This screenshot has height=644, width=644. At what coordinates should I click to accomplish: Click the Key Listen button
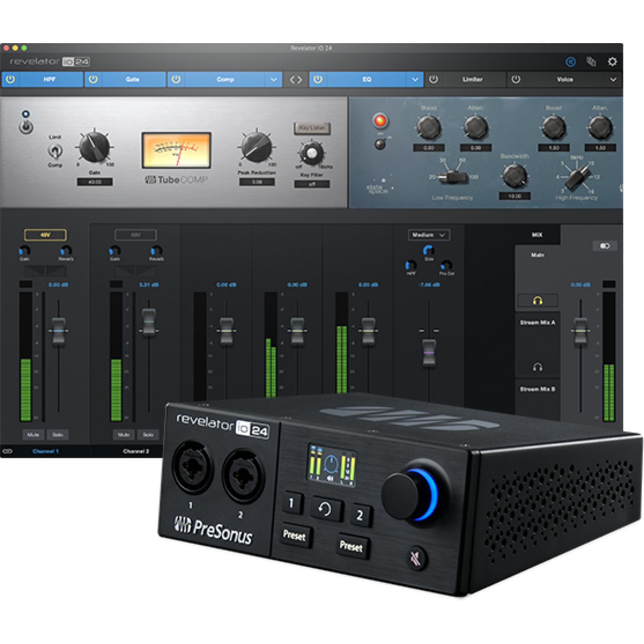pyautogui.click(x=312, y=128)
